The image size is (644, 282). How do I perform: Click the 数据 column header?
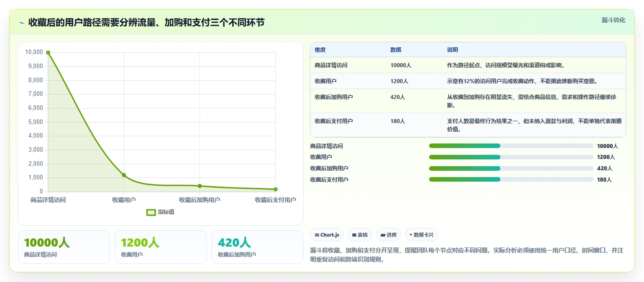pyautogui.click(x=396, y=50)
